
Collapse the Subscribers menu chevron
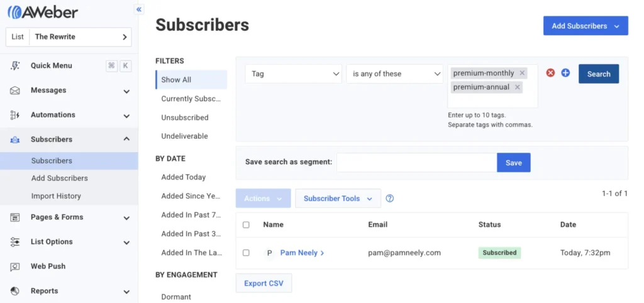click(x=126, y=139)
